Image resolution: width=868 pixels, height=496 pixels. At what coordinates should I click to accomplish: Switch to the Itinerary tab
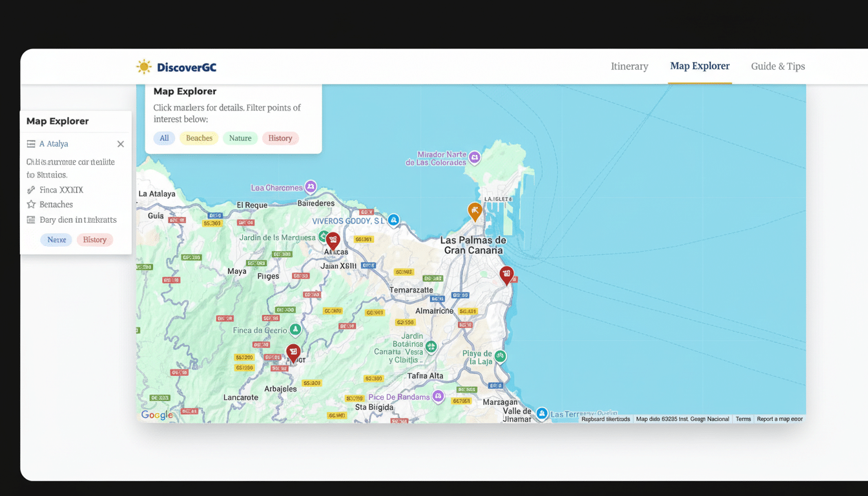[x=630, y=66]
